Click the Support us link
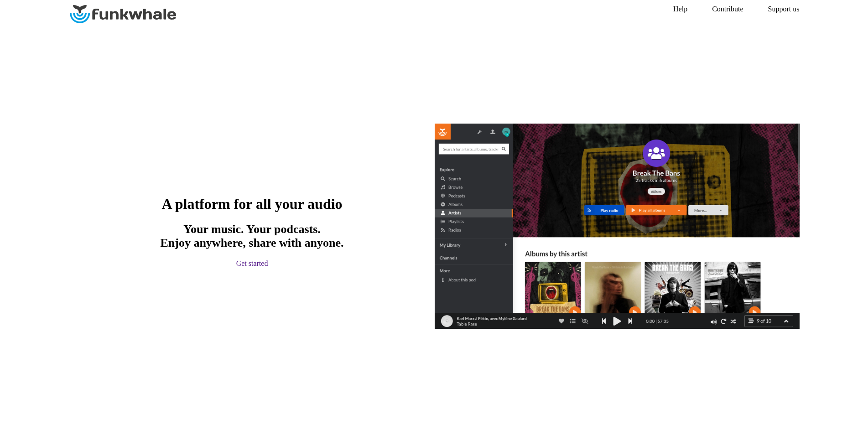The width and height of the screenshot is (868, 425). tap(783, 9)
